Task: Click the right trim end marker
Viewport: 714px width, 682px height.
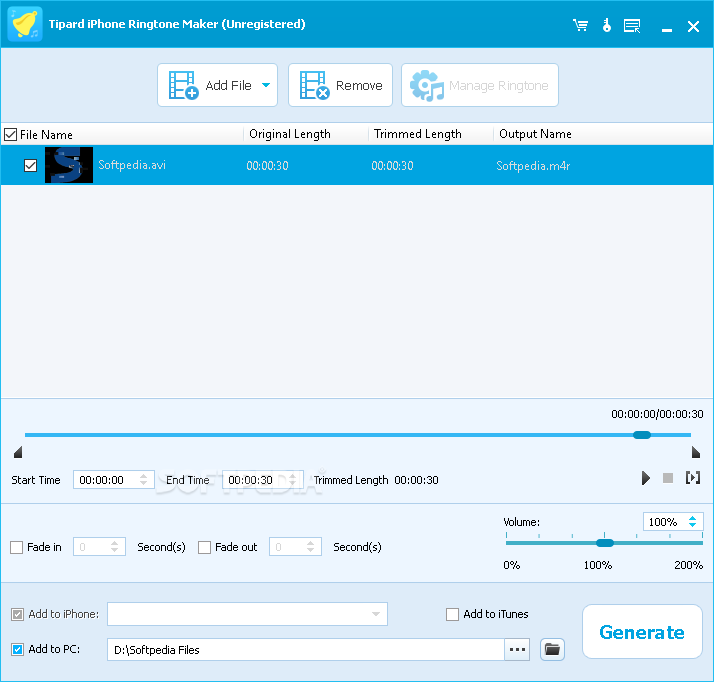Action: (695, 452)
